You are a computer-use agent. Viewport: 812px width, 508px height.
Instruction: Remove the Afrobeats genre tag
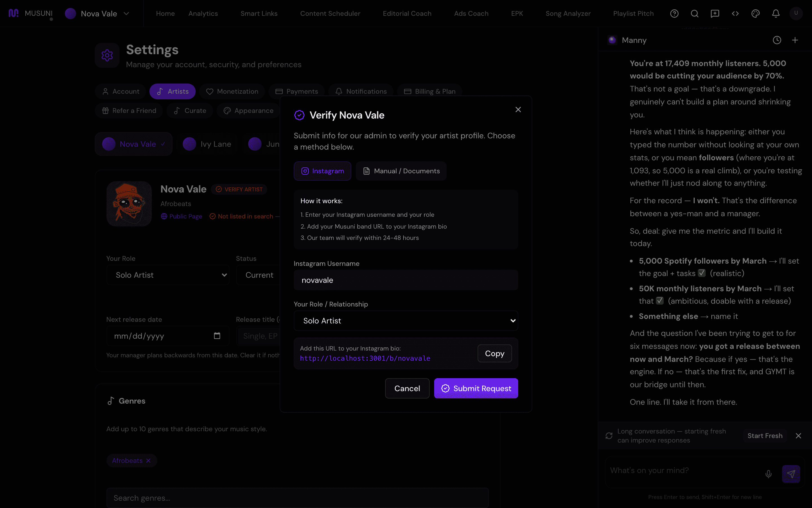click(148, 461)
